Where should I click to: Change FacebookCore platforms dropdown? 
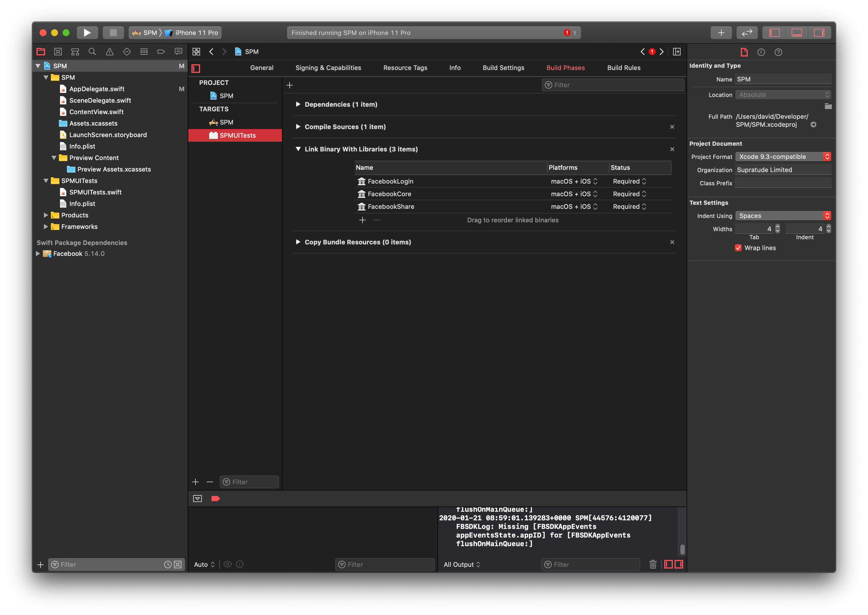coord(574,194)
